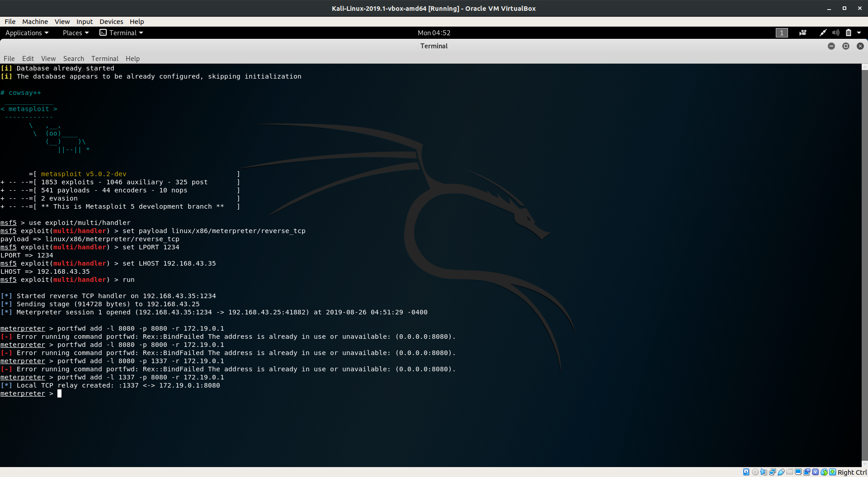Open VirtualBox View menu
Screen dimensions: 868x477
point(62,22)
